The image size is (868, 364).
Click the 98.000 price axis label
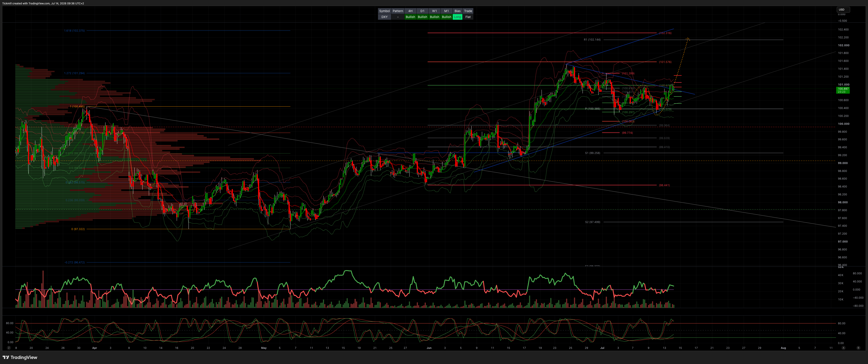[x=843, y=202]
